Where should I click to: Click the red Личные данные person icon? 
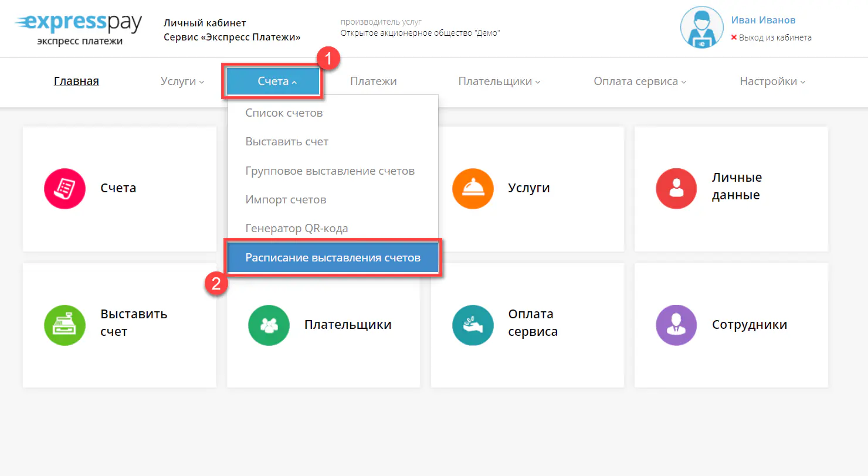[676, 188]
